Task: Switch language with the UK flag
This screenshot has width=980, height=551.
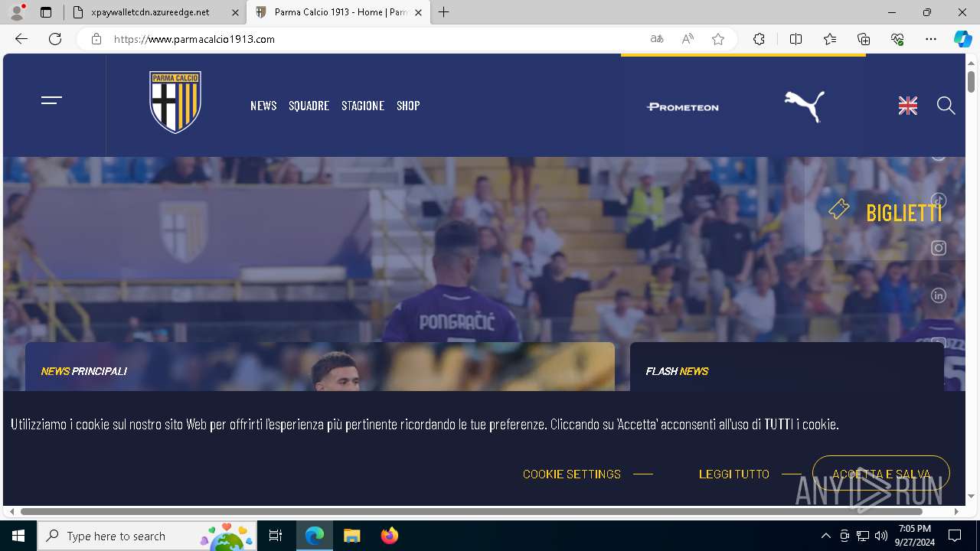Action: point(908,106)
